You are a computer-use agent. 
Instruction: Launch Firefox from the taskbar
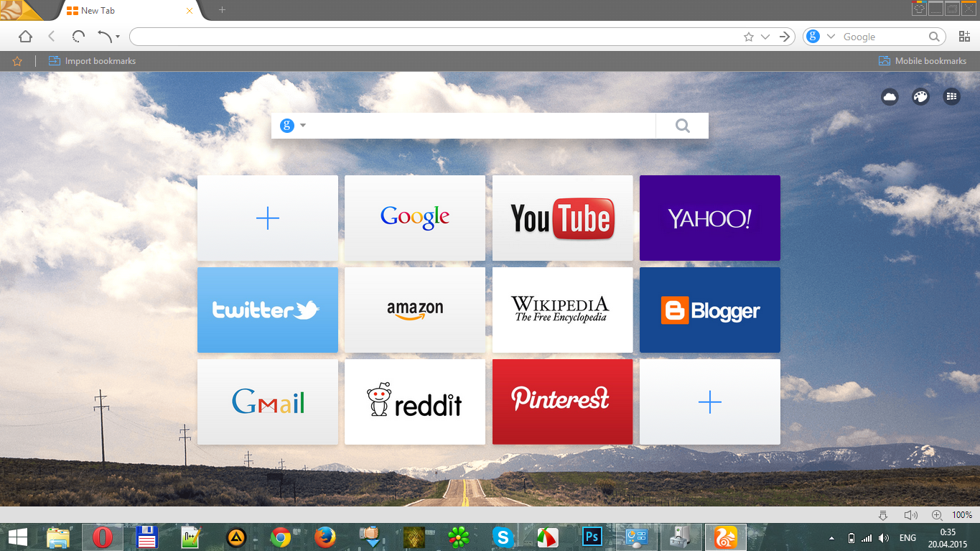325,537
